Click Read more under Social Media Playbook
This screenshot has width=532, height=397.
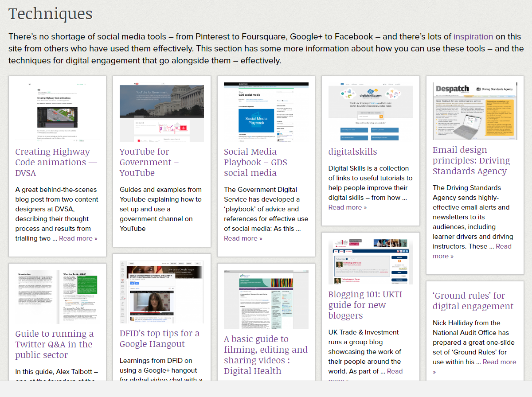[243, 238]
